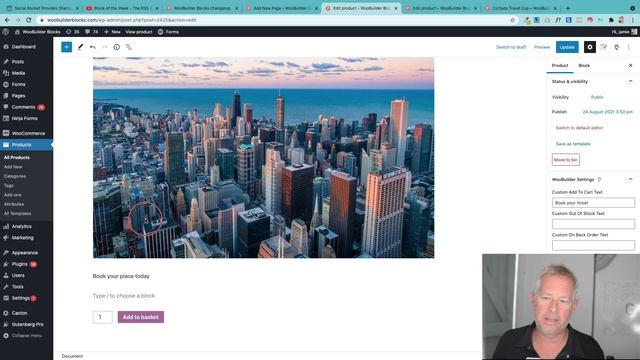Open the Add New products submenu link
640x360 pixels.
click(13, 167)
